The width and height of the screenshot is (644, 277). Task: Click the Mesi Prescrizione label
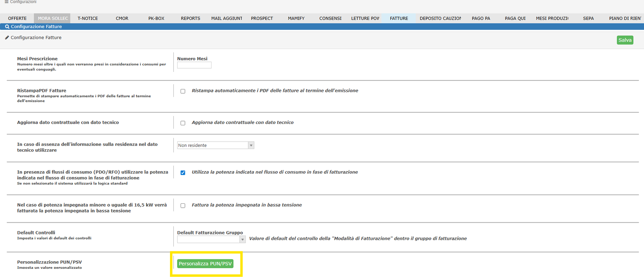[37, 59]
